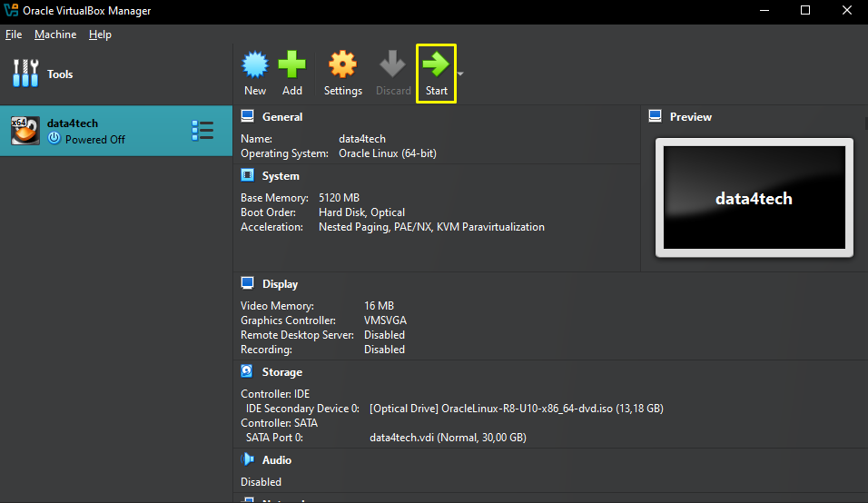This screenshot has height=503, width=868.
Task: Start the VM with green arrow icon
Action: [x=436, y=64]
